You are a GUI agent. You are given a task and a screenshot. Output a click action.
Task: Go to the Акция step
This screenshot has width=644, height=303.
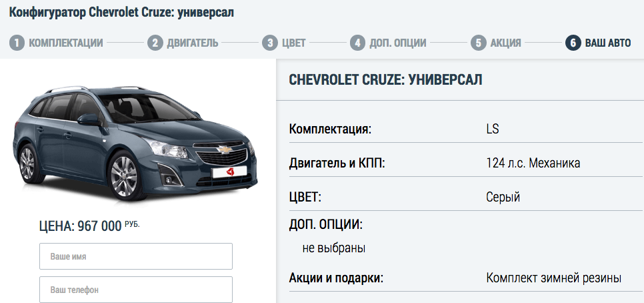pyautogui.click(x=505, y=43)
